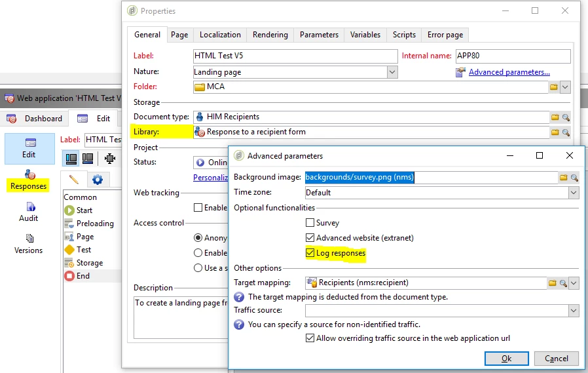Select the Storage activity

84,263
